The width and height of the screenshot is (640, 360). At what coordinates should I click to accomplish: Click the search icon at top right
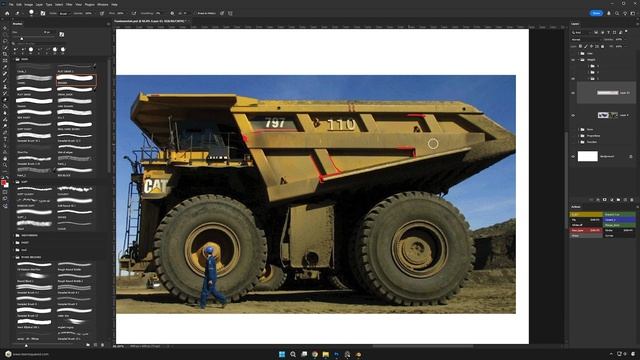tap(617, 13)
